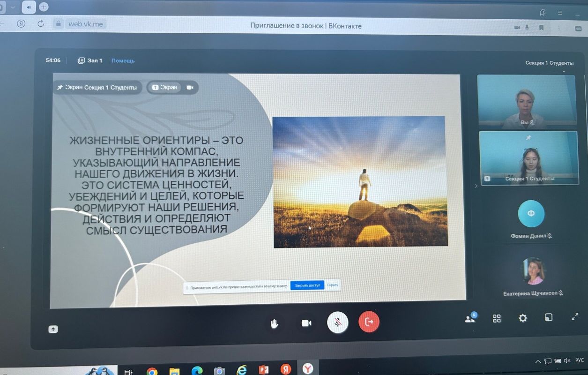The image size is (588, 375).
Task: Switch the РУС input language
Action: [580, 360]
